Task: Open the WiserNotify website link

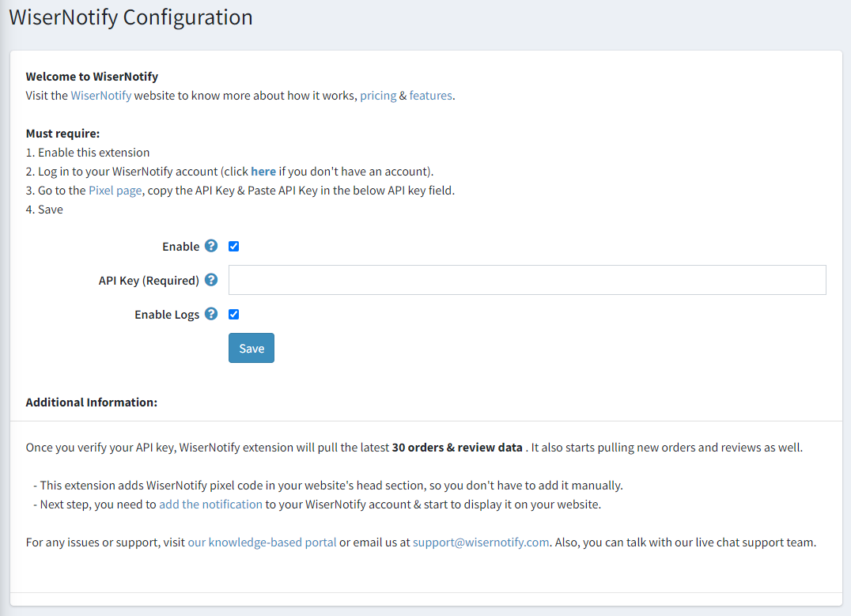Action: pyautogui.click(x=101, y=96)
